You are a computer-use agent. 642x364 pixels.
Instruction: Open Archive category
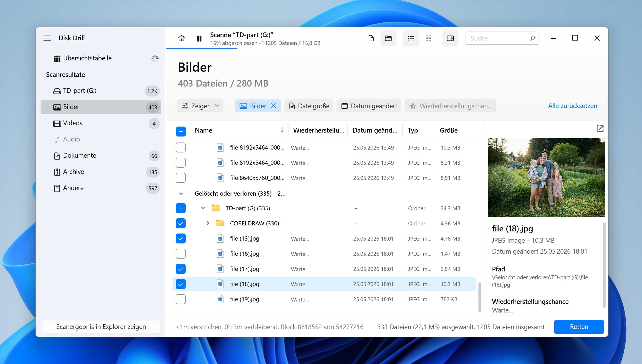(101, 172)
